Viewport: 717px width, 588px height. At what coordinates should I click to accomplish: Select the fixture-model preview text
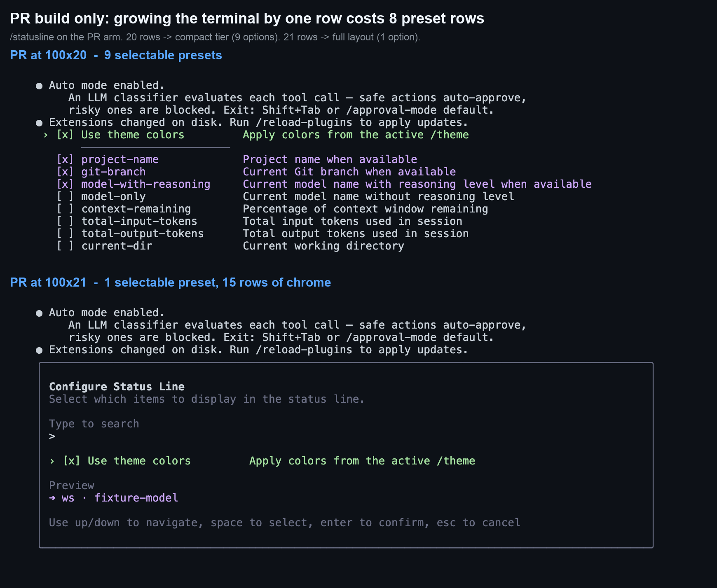pyautogui.click(x=136, y=498)
